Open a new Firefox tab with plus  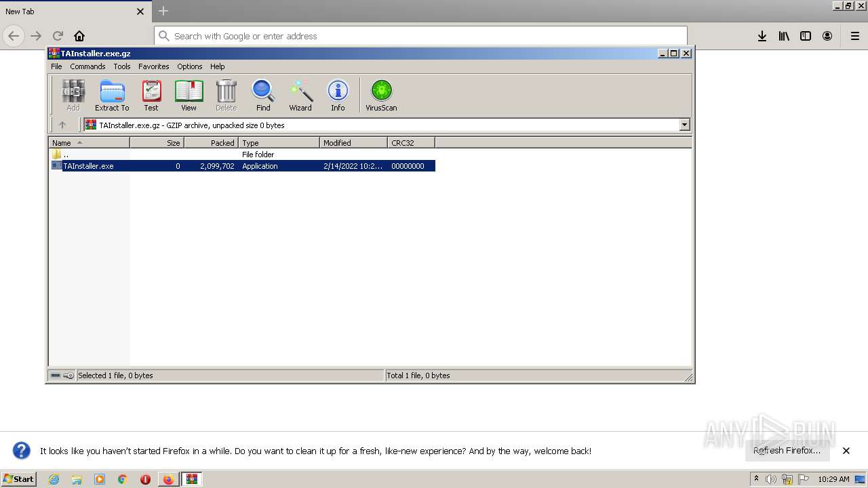[x=163, y=11]
